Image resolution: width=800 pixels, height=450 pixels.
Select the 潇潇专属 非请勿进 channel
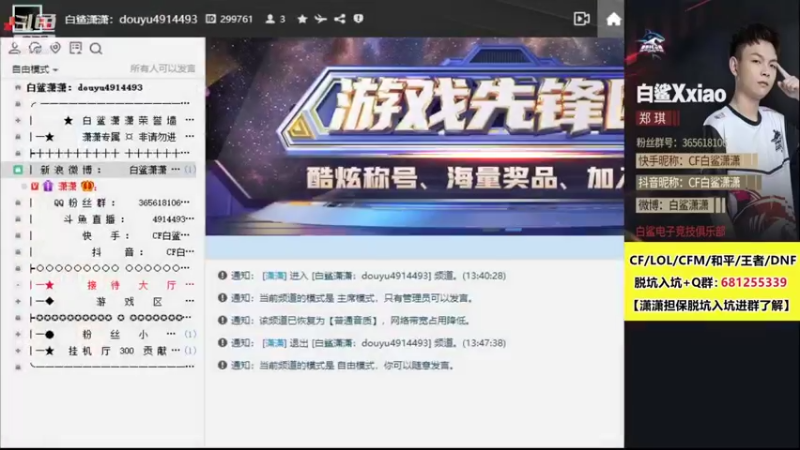(x=105, y=137)
